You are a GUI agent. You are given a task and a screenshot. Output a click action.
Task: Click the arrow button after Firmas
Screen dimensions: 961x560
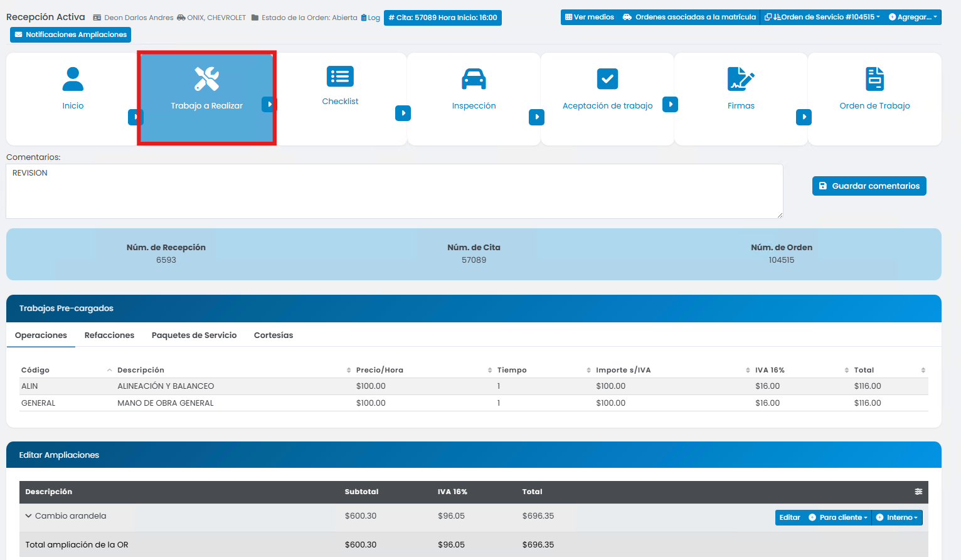pos(804,117)
